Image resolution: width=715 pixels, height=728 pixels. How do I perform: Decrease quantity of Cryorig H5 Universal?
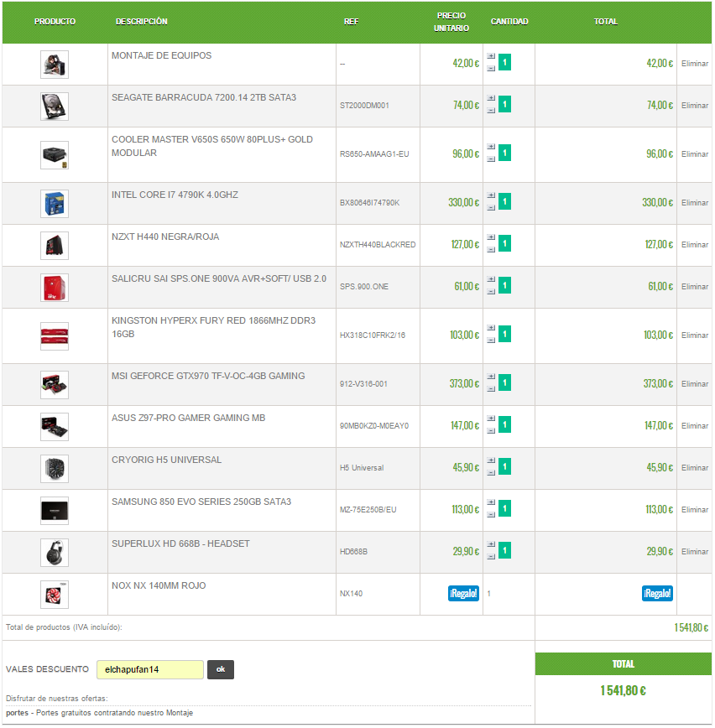pos(491,473)
